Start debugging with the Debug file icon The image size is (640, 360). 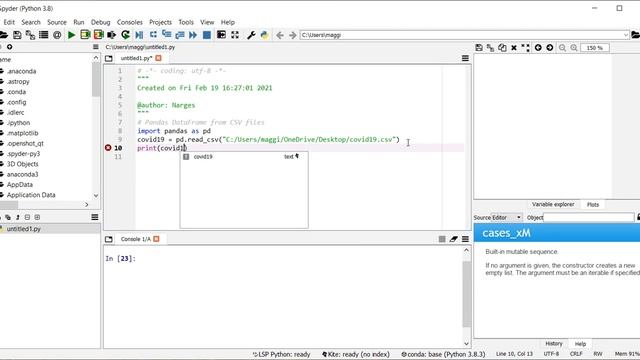point(139,35)
